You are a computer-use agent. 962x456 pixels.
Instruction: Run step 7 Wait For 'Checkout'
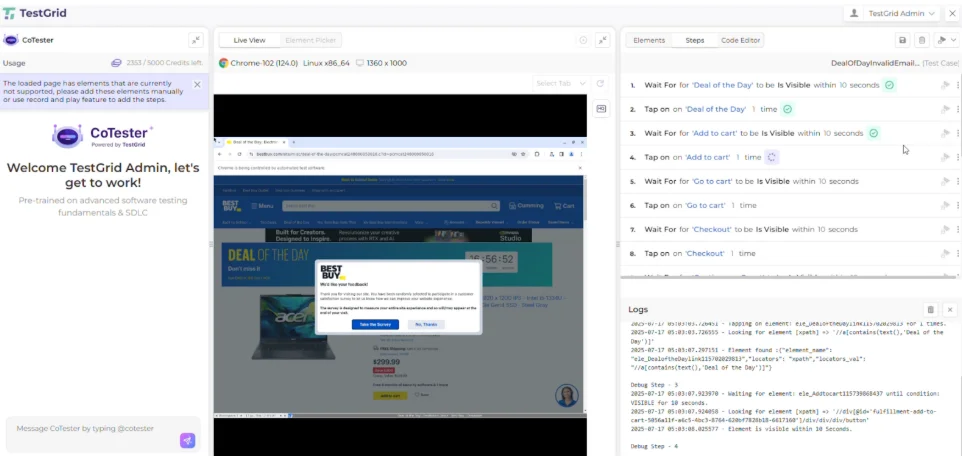click(945, 229)
